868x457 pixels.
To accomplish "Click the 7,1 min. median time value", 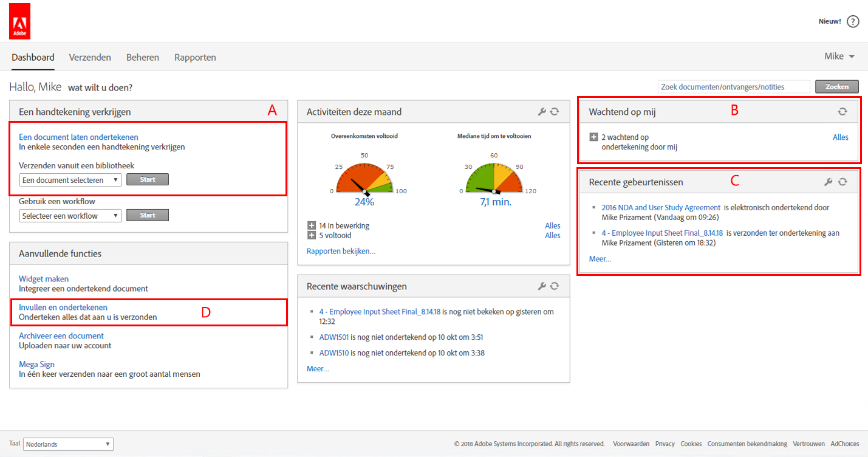I will coord(494,202).
